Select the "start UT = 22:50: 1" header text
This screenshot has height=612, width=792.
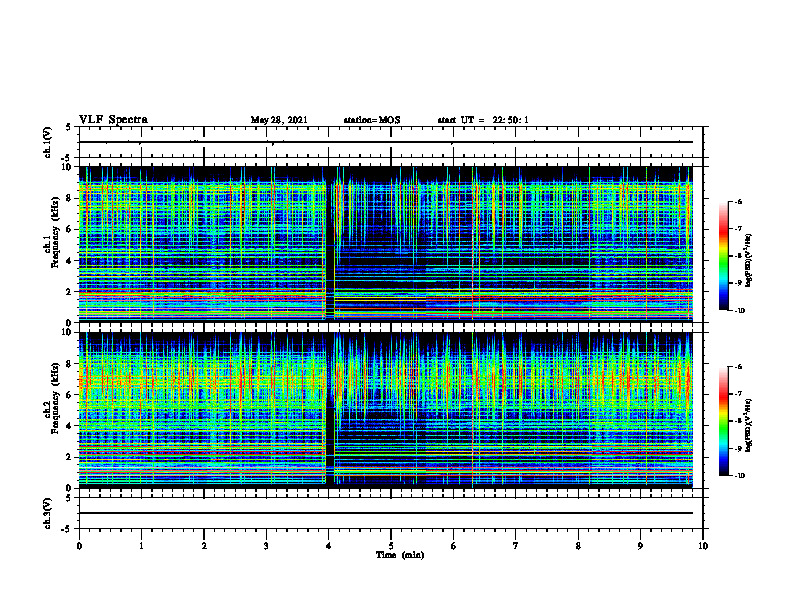(483, 120)
